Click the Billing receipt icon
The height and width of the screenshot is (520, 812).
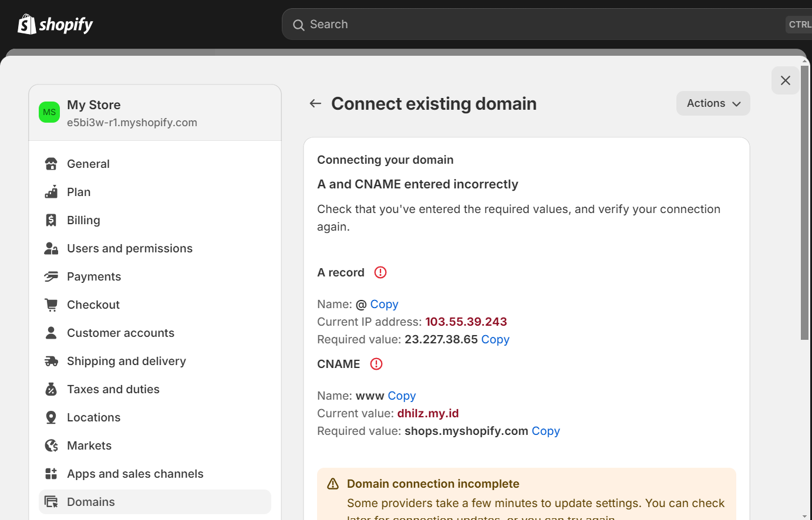click(x=51, y=220)
